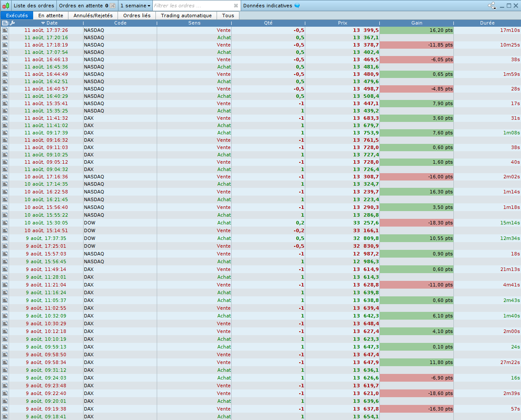Screen dimensions: 521x420
Task: Open the Ordres liés tab
Action: pyautogui.click(x=137, y=16)
